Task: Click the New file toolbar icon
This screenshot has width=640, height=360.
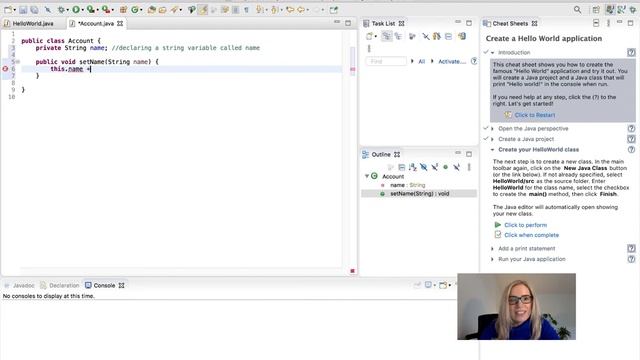Action: click(x=8, y=9)
